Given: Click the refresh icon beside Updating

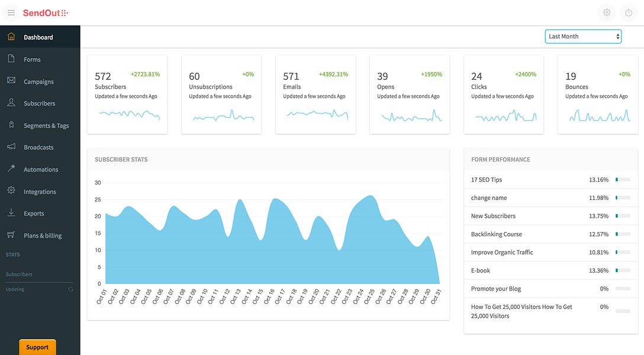Looking at the screenshot, I should click(x=70, y=289).
